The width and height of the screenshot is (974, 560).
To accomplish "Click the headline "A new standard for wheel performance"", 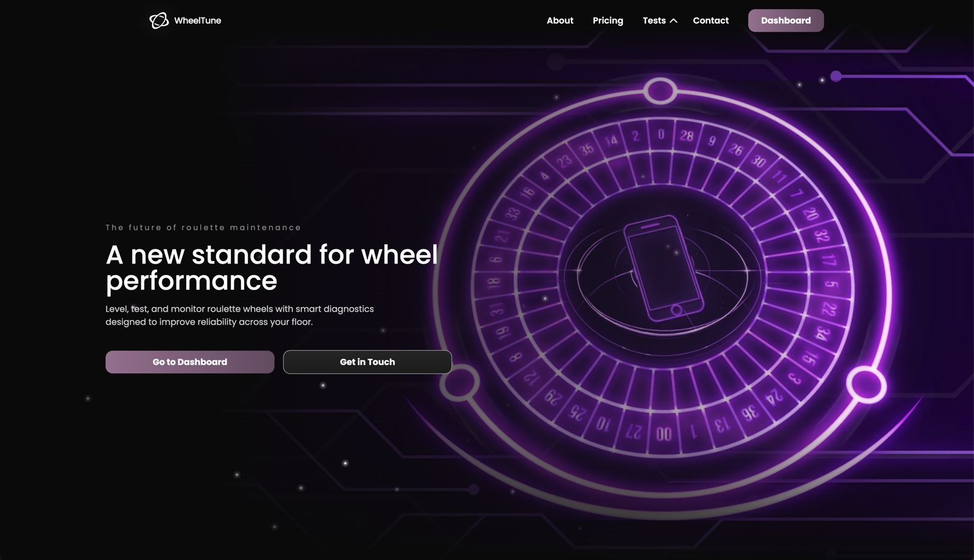I will (x=272, y=268).
